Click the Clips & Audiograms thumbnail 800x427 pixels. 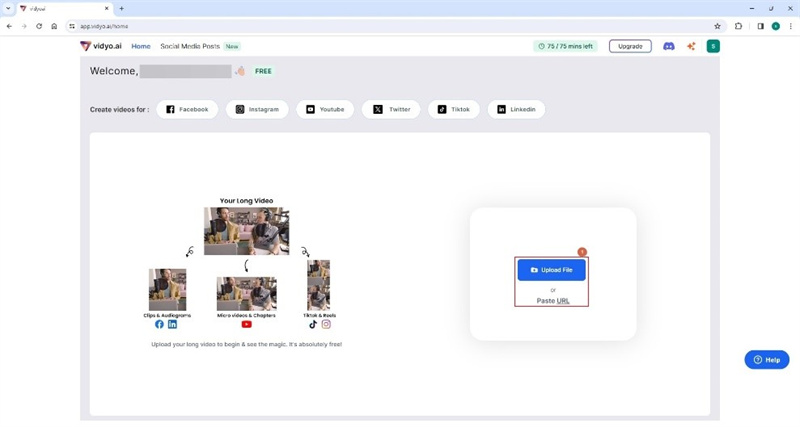pyautogui.click(x=167, y=290)
